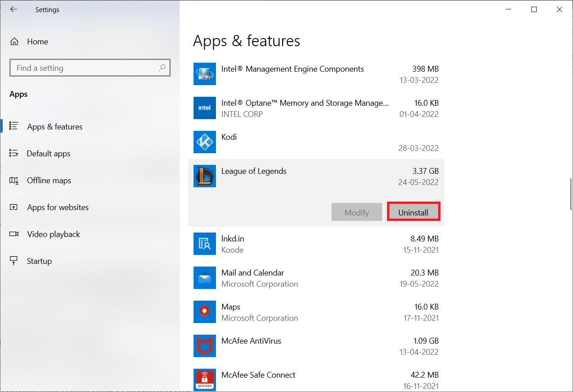Click the back arrow in Settings
Image resolution: width=573 pixels, height=392 pixels.
point(13,9)
